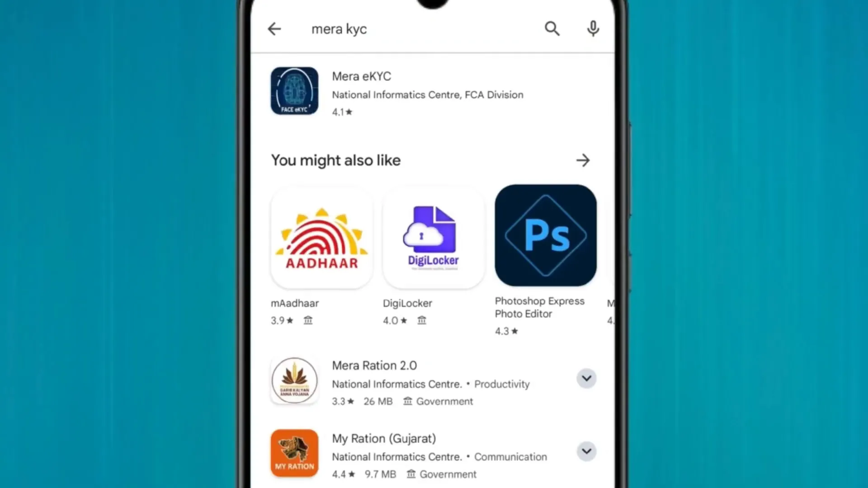Toggle mAadhaar installed app indicator
The image size is (868, 488).
coord(308,320)
